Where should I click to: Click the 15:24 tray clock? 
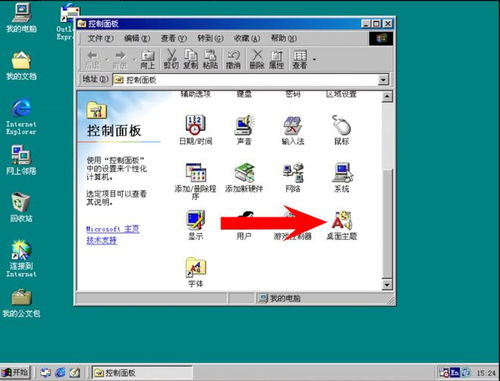[486, 373]
